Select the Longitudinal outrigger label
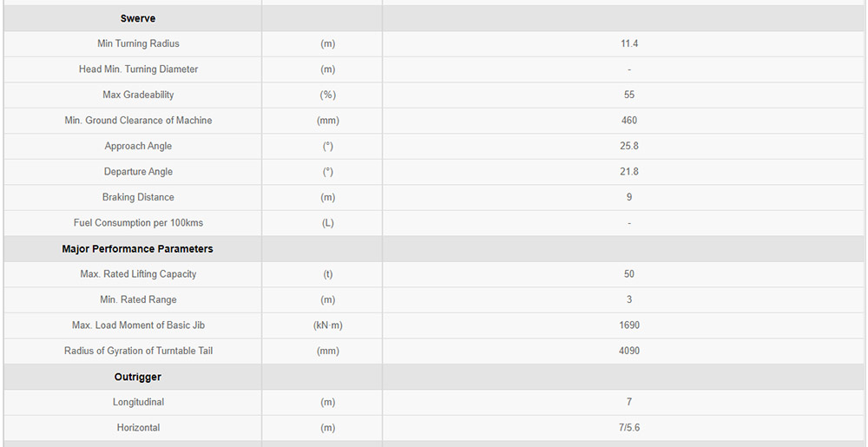The width and height of the screenshot is (868, 447). [x=138, y=402]
